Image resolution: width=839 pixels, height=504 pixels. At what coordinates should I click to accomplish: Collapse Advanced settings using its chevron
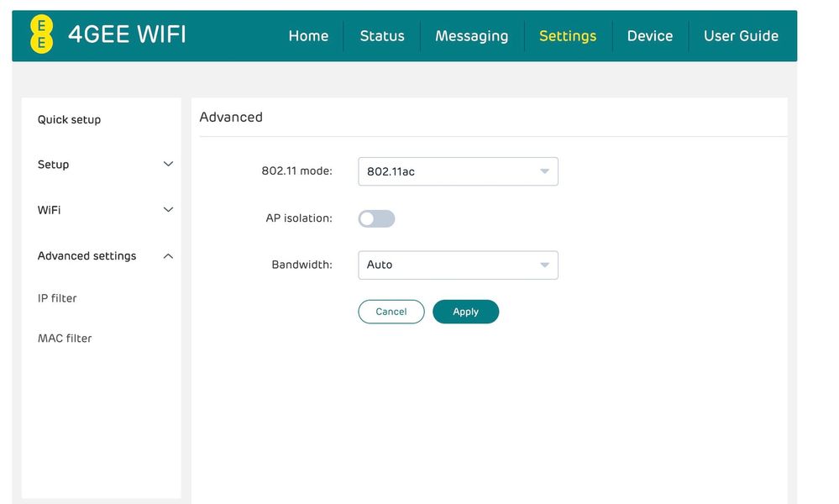[168, 256]
